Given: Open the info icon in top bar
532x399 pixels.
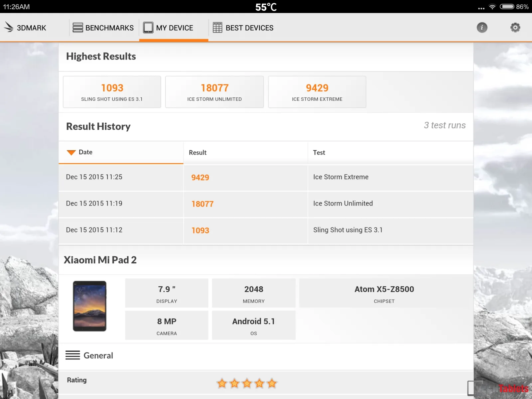Looking at the screenshot, I should 482,28.
